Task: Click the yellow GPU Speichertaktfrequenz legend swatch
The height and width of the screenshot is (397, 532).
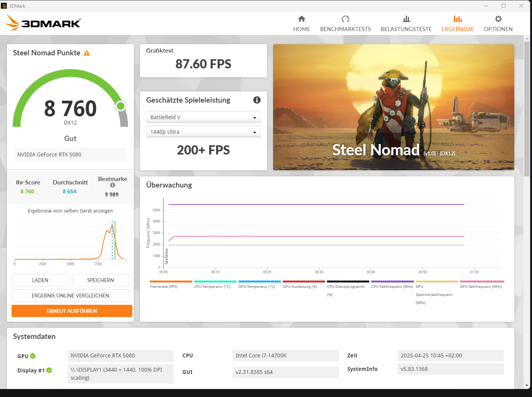Action: [x=437, y=282]
